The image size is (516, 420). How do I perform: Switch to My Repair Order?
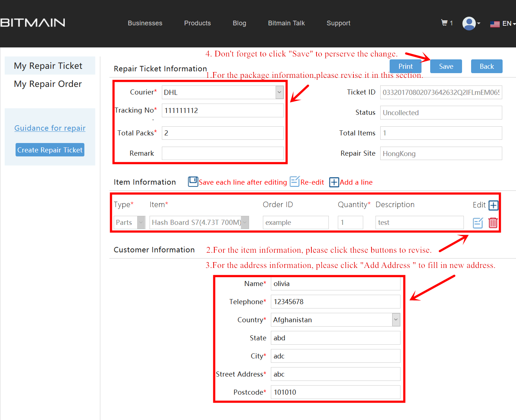point(47,84)
